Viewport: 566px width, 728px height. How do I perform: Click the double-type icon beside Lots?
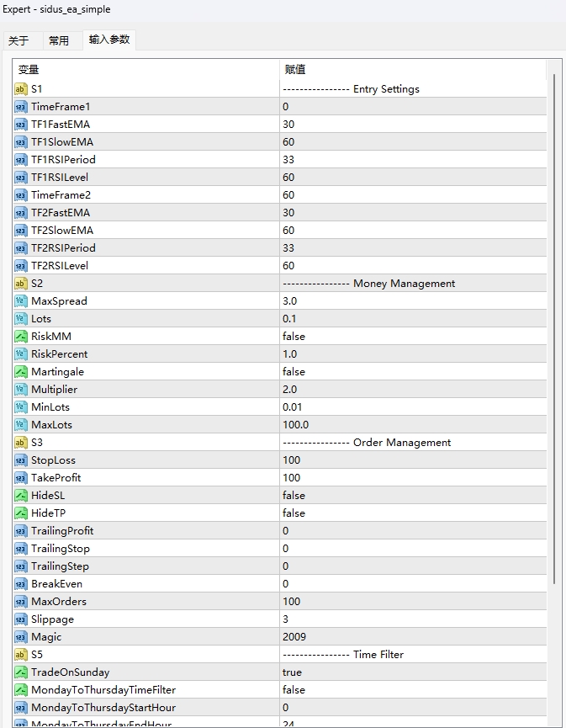tap(20, 318)
